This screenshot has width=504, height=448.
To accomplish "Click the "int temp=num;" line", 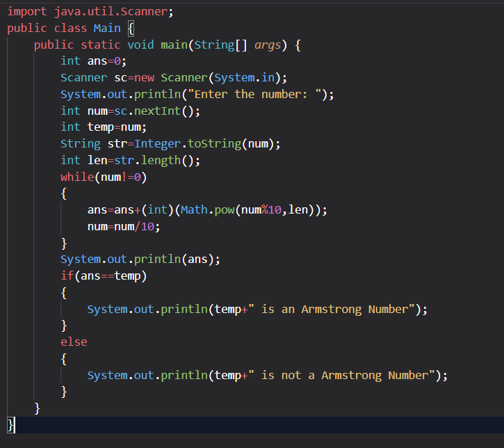I will coord(104,127).
